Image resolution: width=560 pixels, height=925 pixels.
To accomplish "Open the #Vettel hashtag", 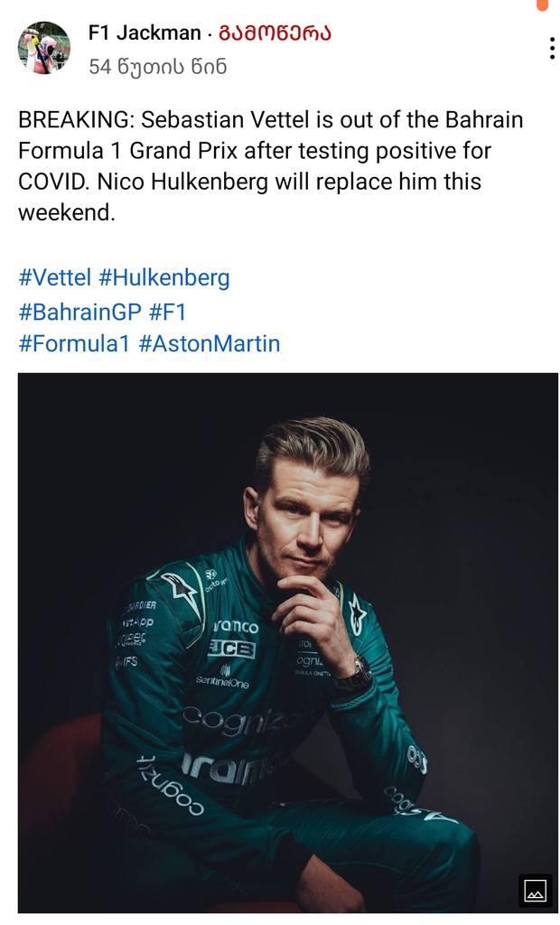I will click(55, 277).
